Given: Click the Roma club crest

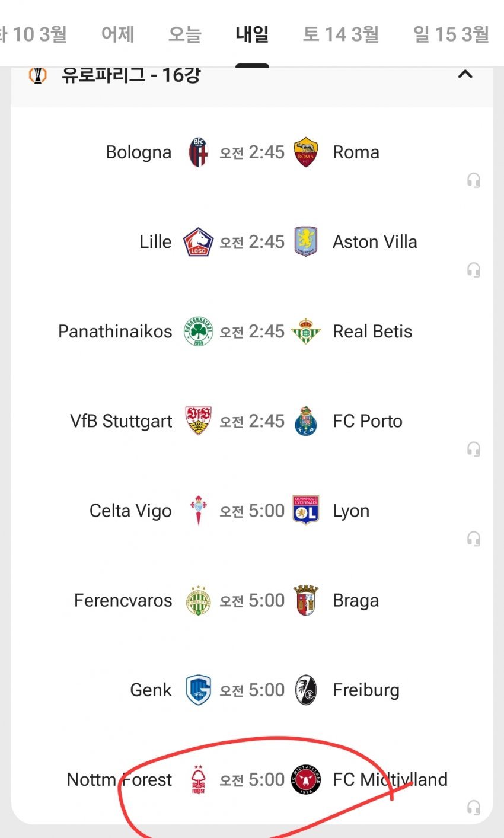Looking at the screenshot, I should 306,152.
